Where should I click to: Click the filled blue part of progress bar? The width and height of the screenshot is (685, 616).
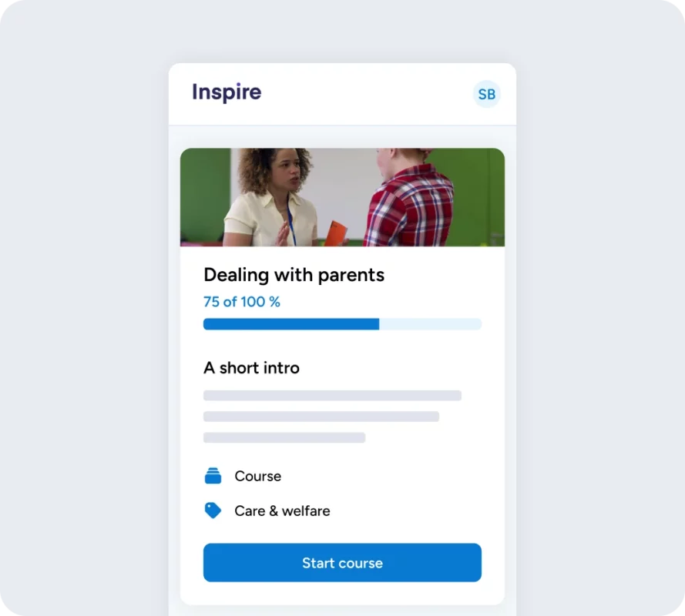pos(290,324)
